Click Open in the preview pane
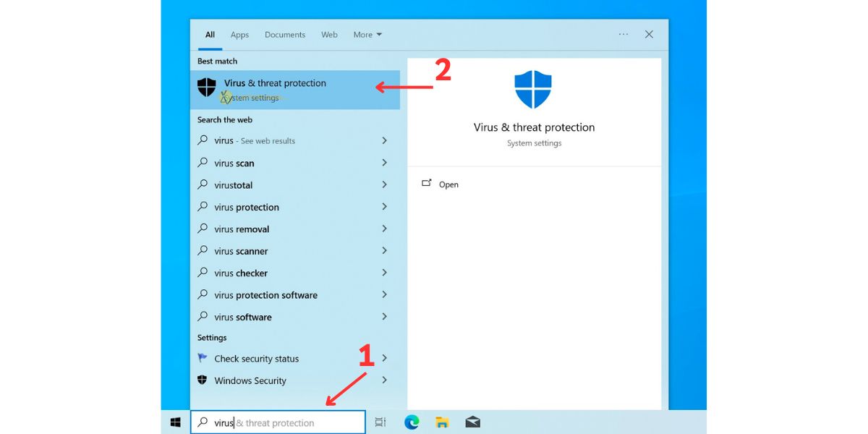 tap(448, 184)
